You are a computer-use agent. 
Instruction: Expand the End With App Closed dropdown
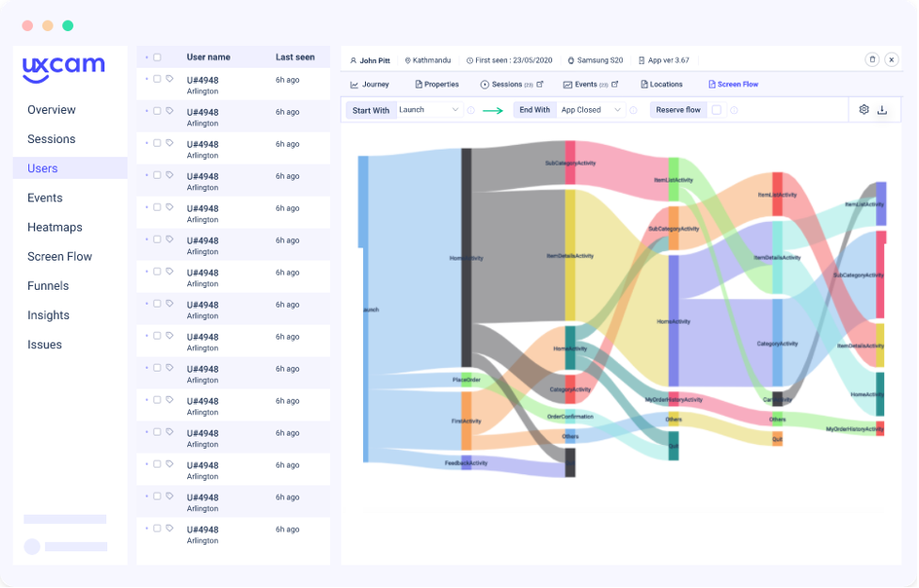[592, 110]
